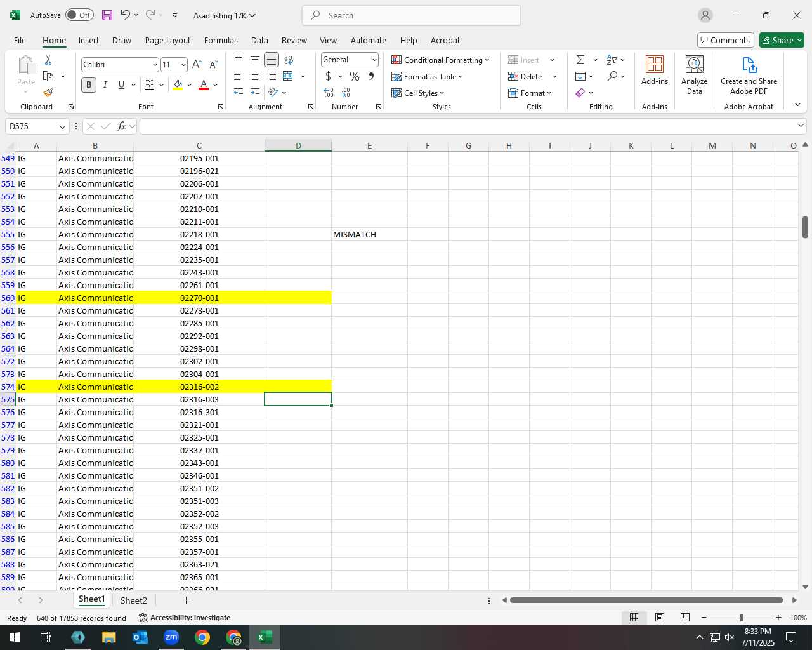Screen dimensions: 812x650
Task: Expand the formula bar
Action: (x=801, y=126)
